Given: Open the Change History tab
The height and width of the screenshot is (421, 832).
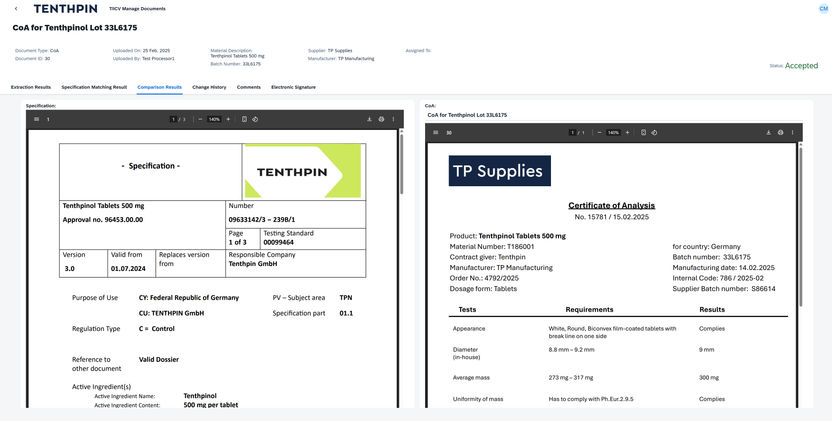Looking at the screenshot, I should (x=209, y=87).
